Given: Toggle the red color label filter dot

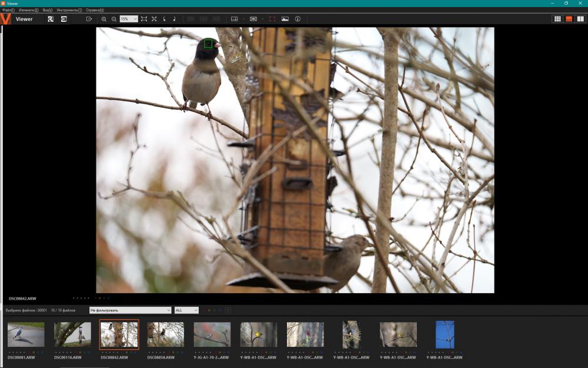Looking at the screenshot, I should click(204, 310).
